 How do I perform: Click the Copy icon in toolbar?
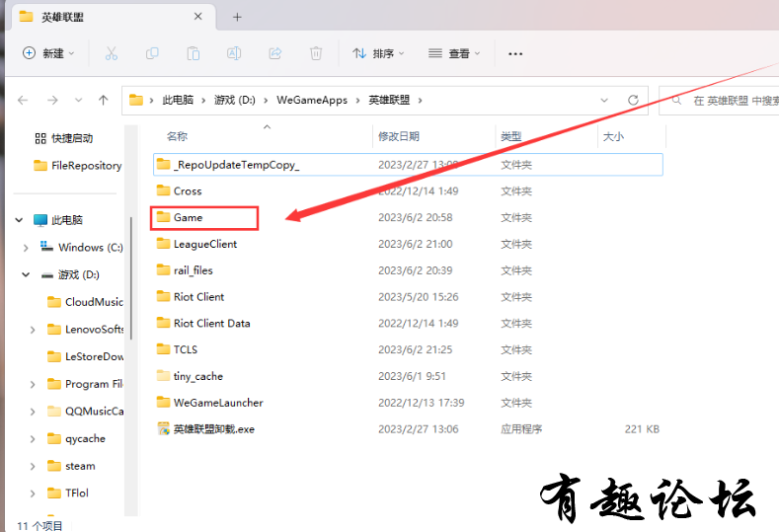click(x=152, y=53)
